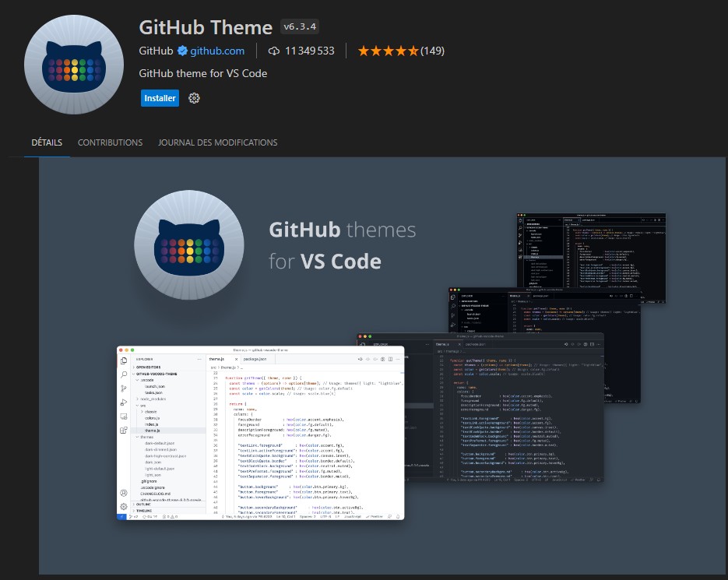Click the cloud download count icon
Screen dimensions: 728x580
[274, 51]
